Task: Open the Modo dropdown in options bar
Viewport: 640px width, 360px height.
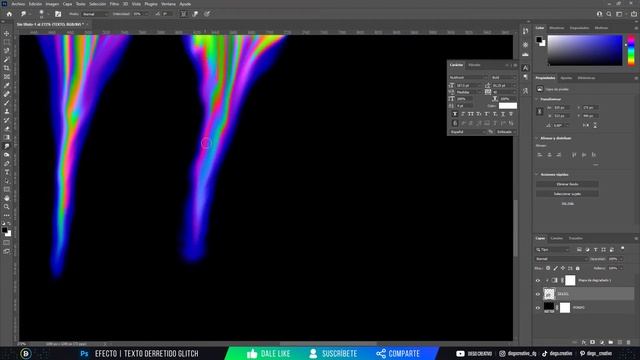Action: pyautogui.click(x=95, y=14)
